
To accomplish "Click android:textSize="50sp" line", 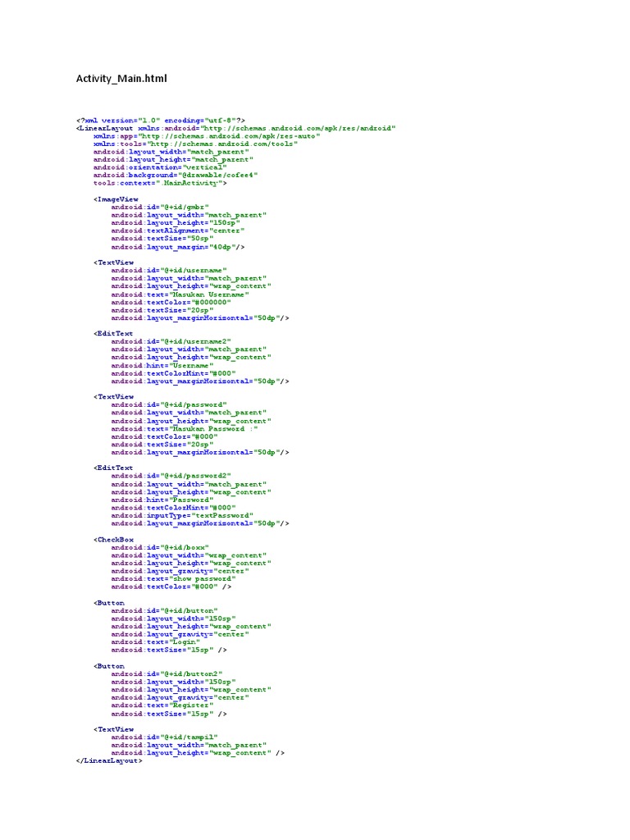I will click(162, 239).
